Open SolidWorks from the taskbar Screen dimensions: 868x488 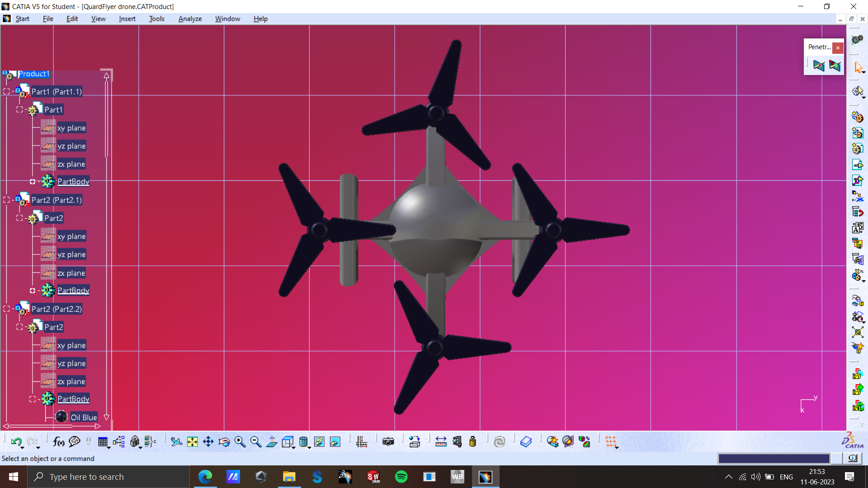373,477
